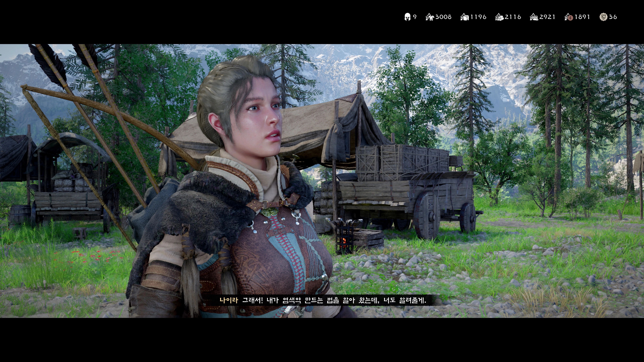Click the armor count 3008
Image resolution: width=644 pixels, height=362 pixels.
pyautogui.click(x=443, y=17)
